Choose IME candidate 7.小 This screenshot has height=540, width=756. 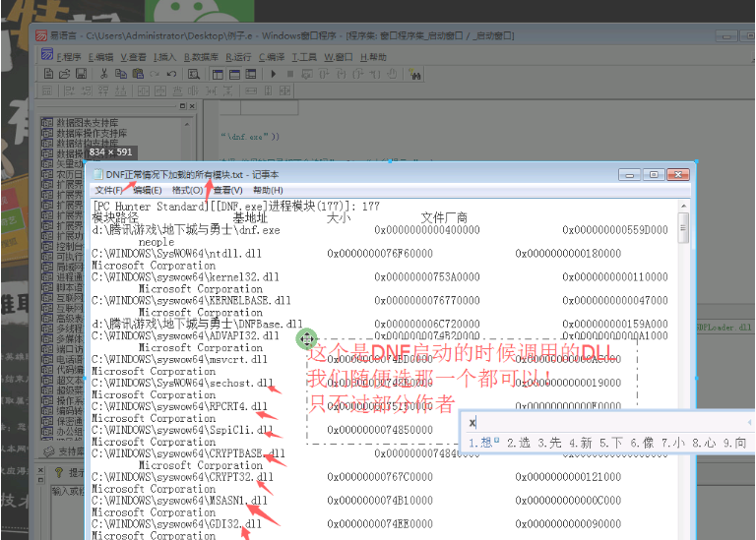[673, 443]
